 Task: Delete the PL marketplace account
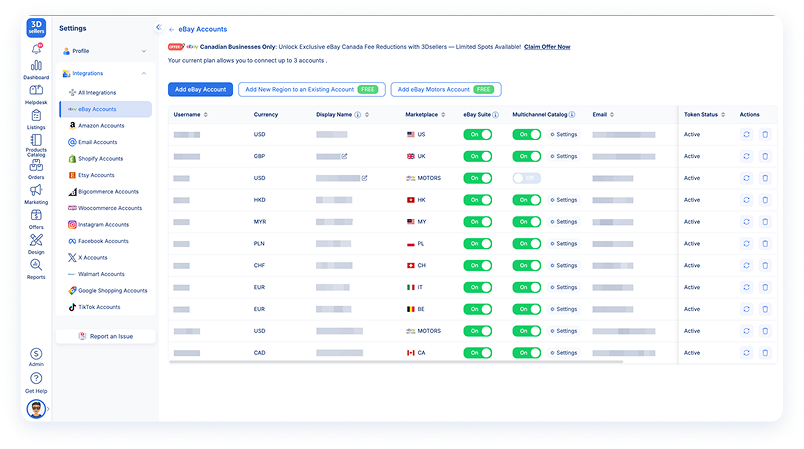765,243
